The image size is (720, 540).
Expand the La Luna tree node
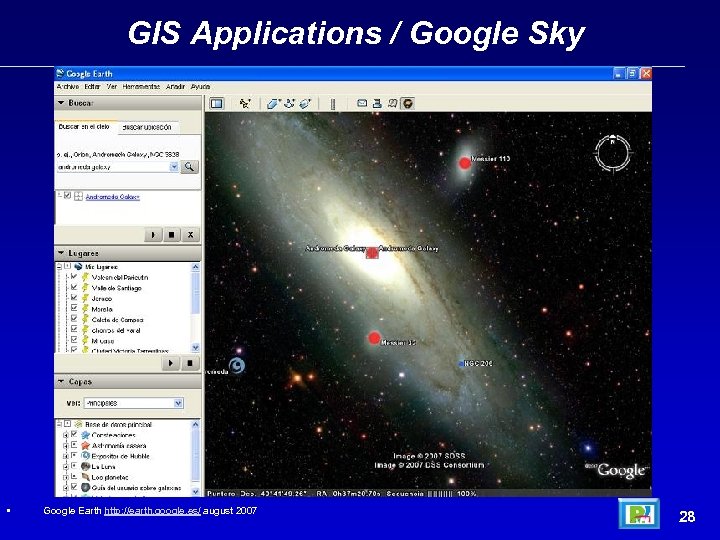[66, 467]
